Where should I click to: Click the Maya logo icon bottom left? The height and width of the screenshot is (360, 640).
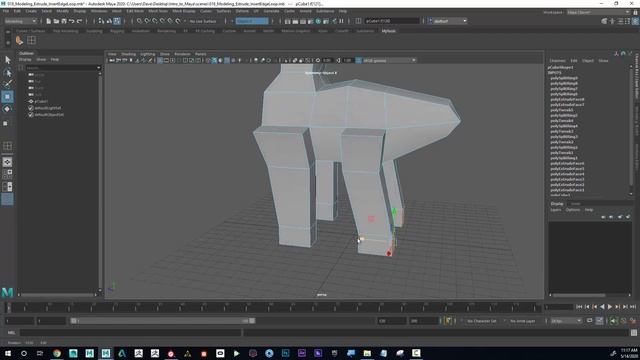pyautogui.click(x=7, y=292)
